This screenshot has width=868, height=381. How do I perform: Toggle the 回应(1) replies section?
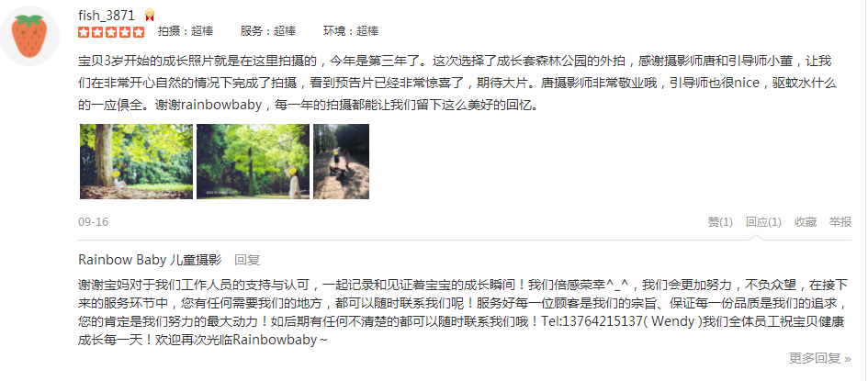[763, 222]
